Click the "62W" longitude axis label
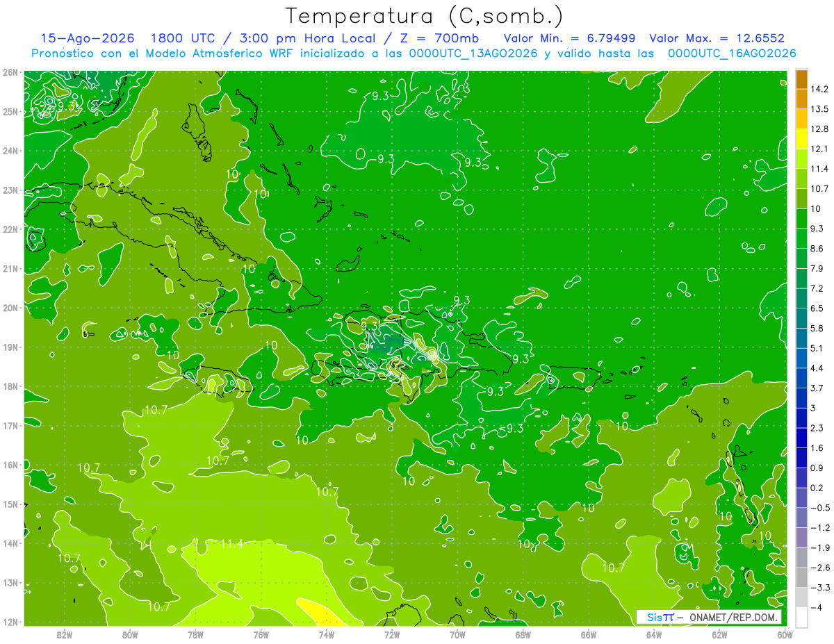Screen dimensions: 834x644 pos(719,634)
